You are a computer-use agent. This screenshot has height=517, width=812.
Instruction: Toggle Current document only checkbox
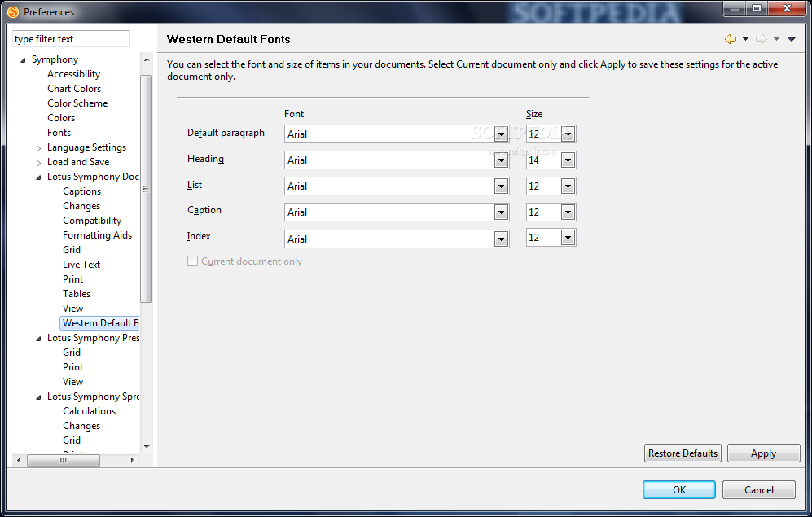point(193,261)
